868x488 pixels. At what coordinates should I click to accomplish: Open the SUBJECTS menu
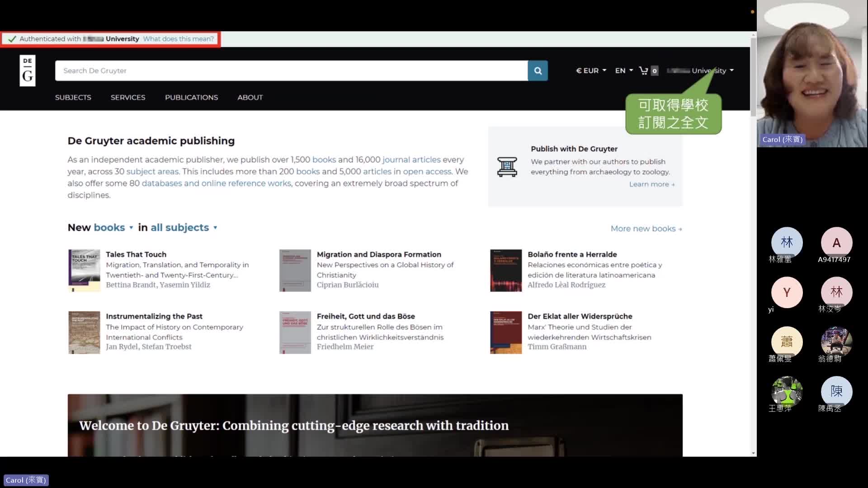73,97
